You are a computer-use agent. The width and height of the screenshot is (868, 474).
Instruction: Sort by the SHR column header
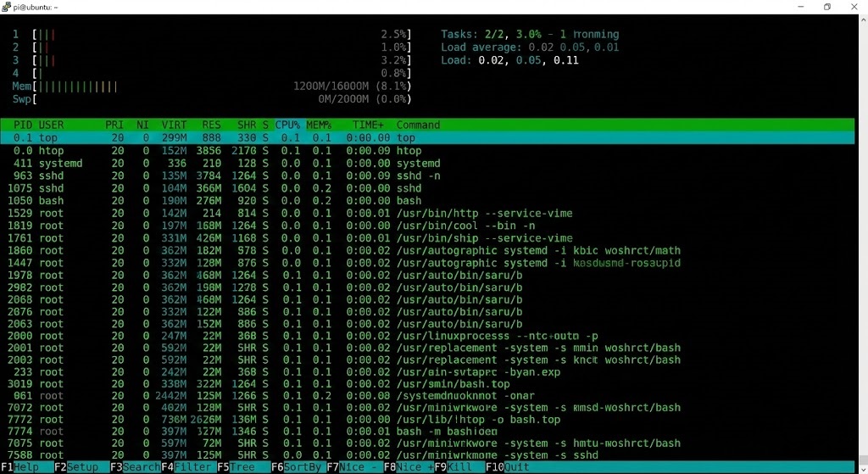click(247, 125)
